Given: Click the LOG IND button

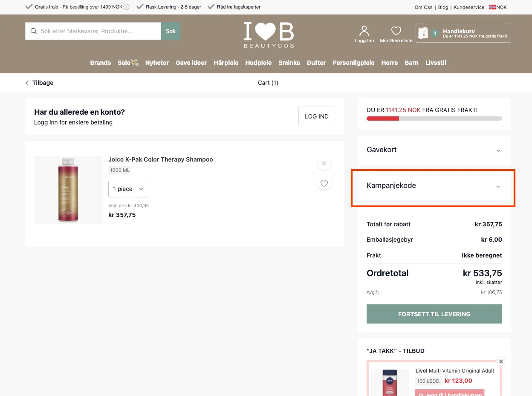Looking at the screenshot, I should [x=316, y=116].
